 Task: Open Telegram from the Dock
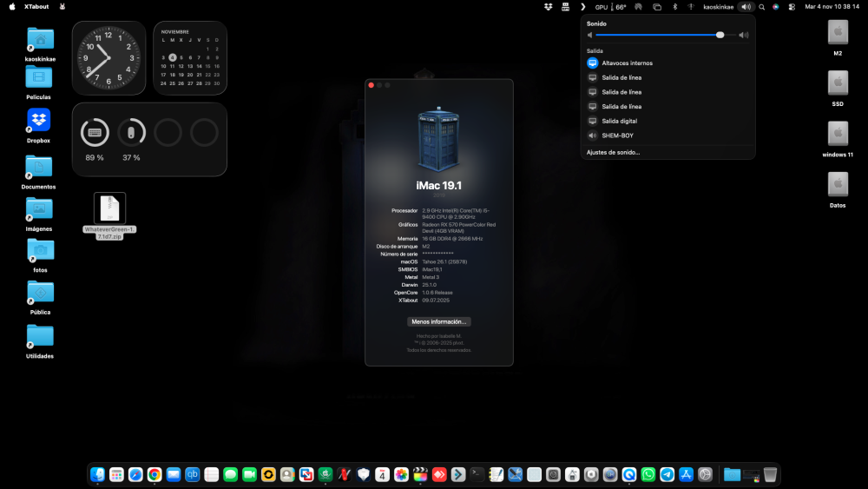pyautogui.click(x=667, y=474)
